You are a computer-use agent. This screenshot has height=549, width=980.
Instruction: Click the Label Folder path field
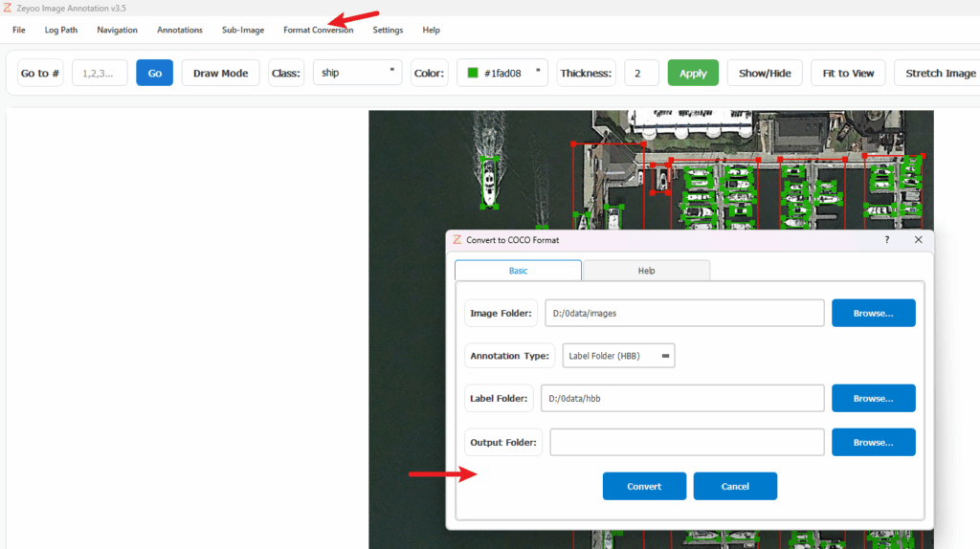point(682,399)
